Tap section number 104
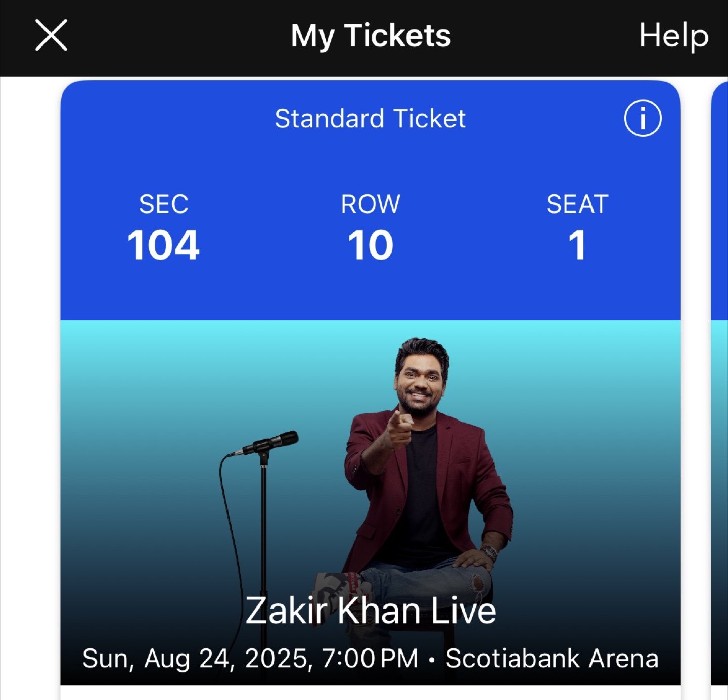This screenshot has width=728, height=700. (x=163, y=246)
